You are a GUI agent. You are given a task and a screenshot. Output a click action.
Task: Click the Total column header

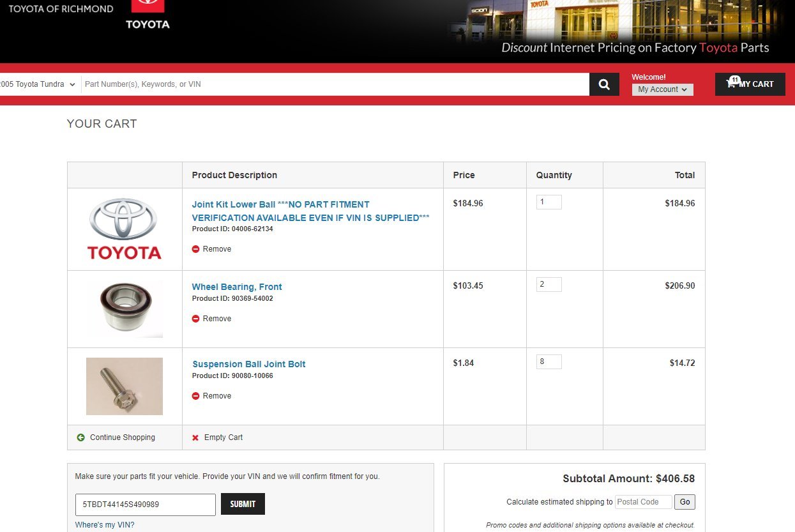tap(685, 175)
